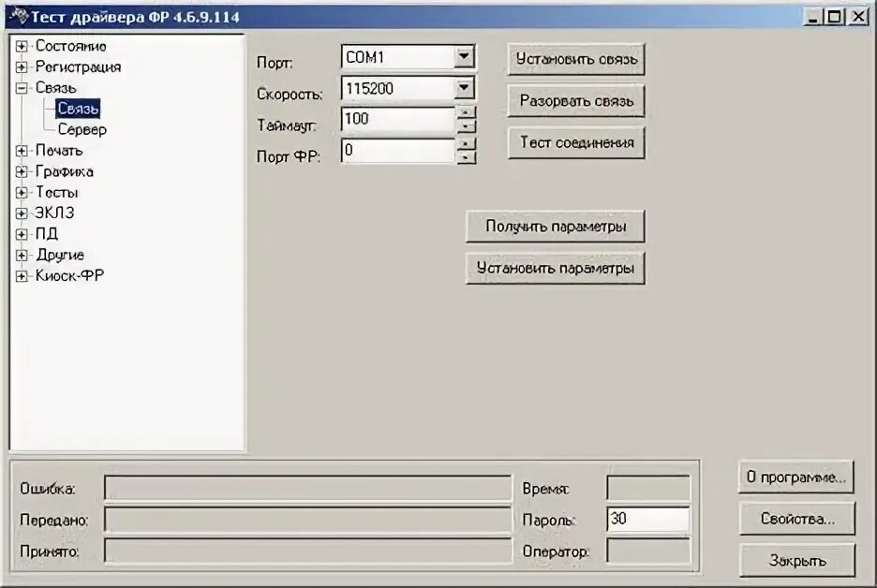877x588 pixels.
Task: Increase the Порт ФР value with up arrow
Action: [466, 144]
